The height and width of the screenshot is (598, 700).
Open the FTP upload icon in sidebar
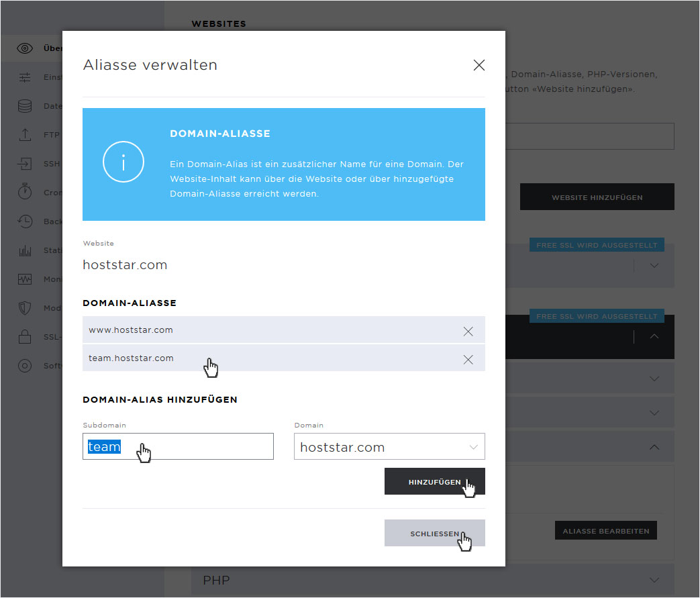pos(25,134)
